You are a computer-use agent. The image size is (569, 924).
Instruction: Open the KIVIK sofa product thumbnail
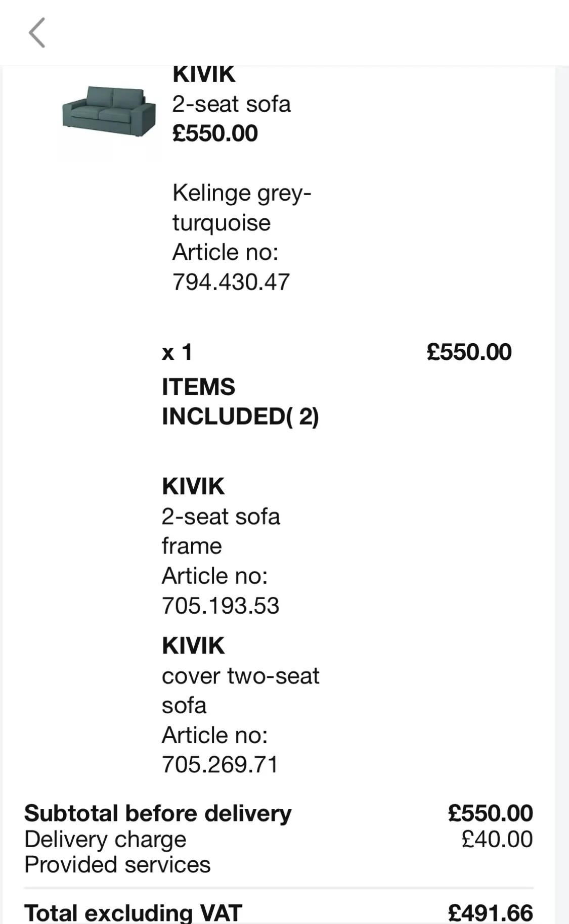(109, 112)
